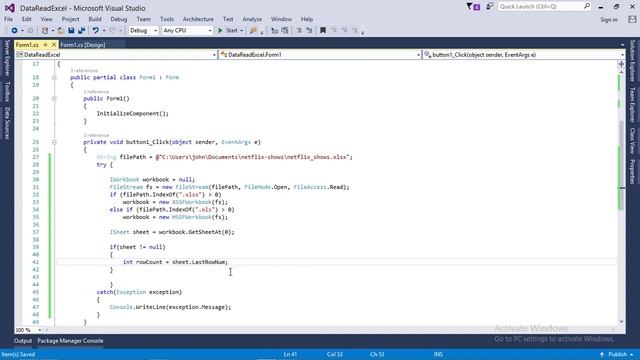The width and height of the screenshot is (640, 360).
Task: Undo the last edit with the toolbar arrow
Action: click(96, 31)
